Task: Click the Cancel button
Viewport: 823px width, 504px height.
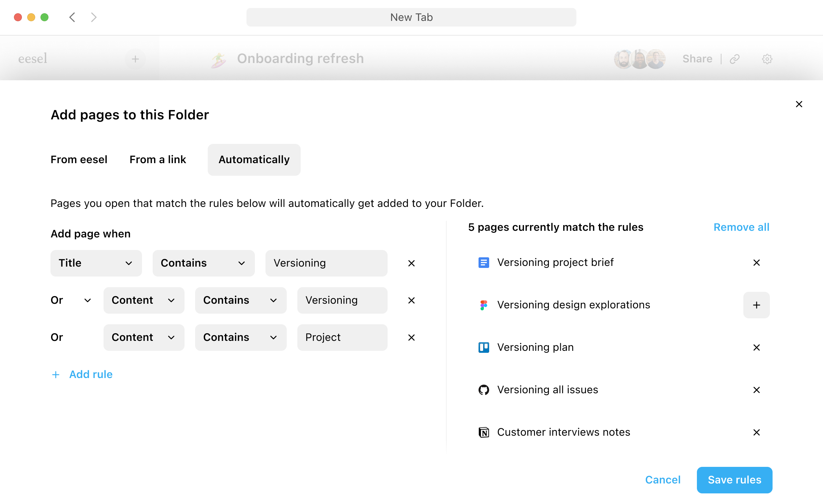Action: tap(663, 480)
